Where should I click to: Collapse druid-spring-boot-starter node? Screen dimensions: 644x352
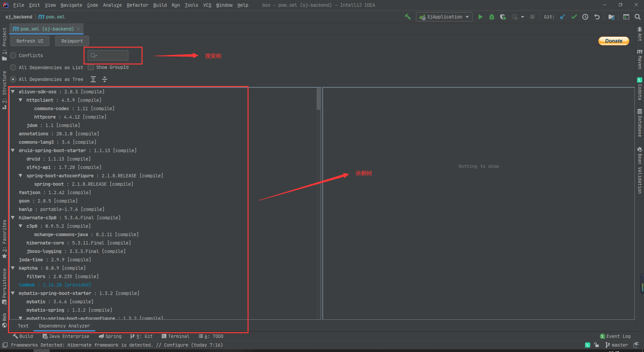13,150
